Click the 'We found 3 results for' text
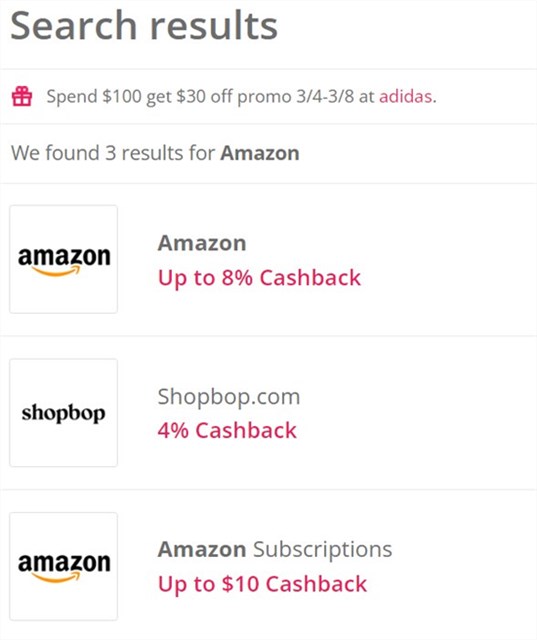Screen dimensions: 537x640 tap(113, 153)
